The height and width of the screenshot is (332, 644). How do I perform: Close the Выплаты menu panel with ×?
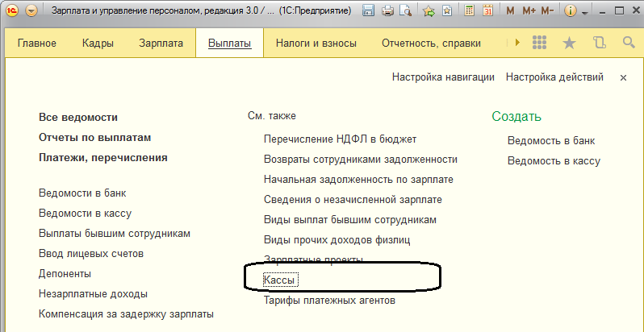623,77
